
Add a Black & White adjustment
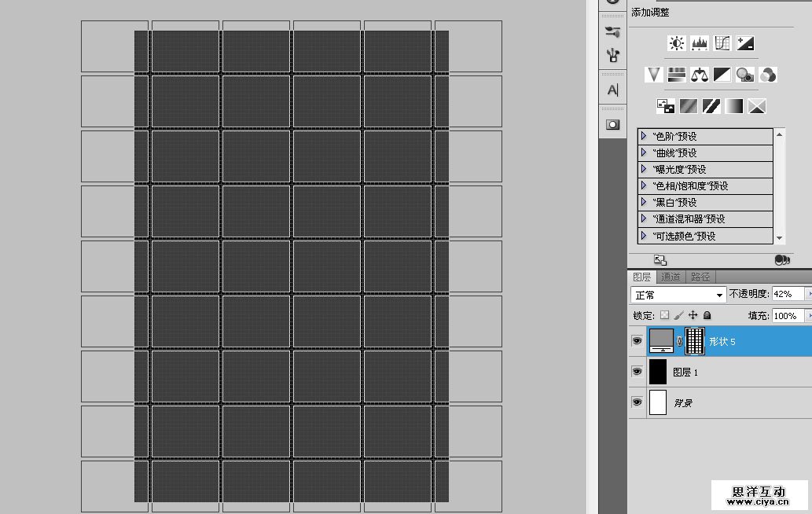722,75
